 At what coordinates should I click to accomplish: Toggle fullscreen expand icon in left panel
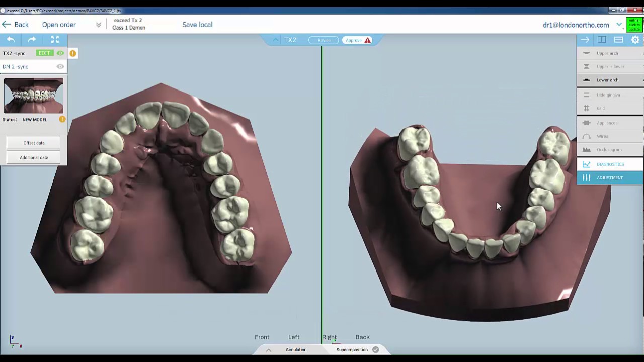(55, 39)
